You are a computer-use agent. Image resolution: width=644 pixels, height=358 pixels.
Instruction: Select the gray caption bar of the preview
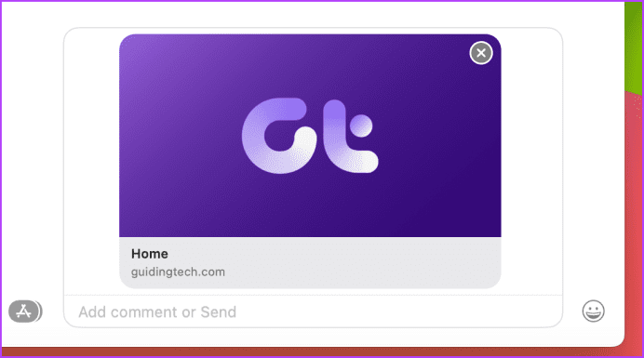tap(310, 263)
